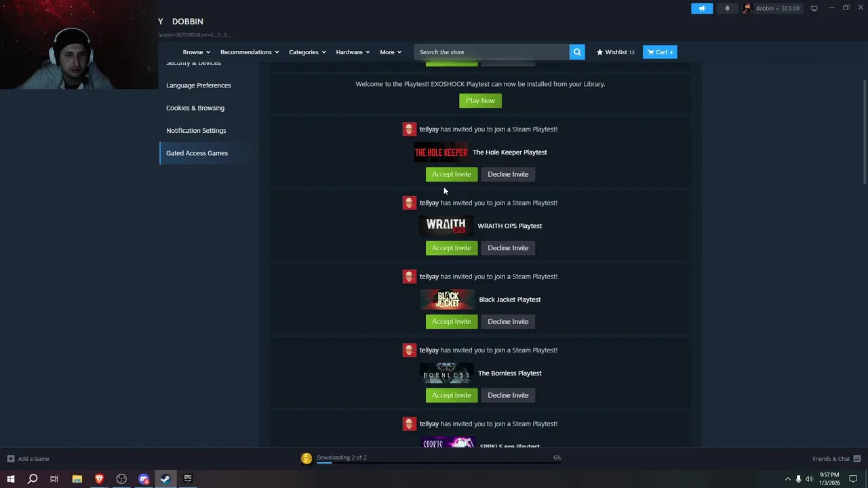868x488 pixels.
Task: Click the store search input field
Action: pyautogui.click(x=492, y=52)
